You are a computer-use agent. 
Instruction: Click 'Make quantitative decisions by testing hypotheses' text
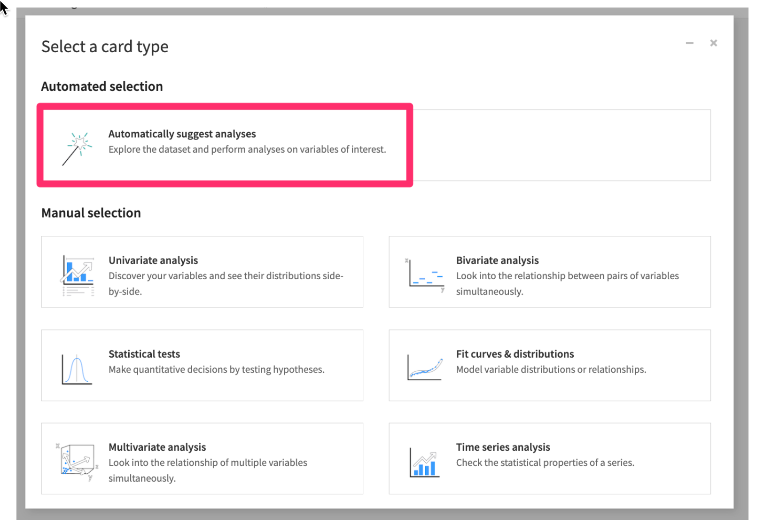tap(216, 369)
